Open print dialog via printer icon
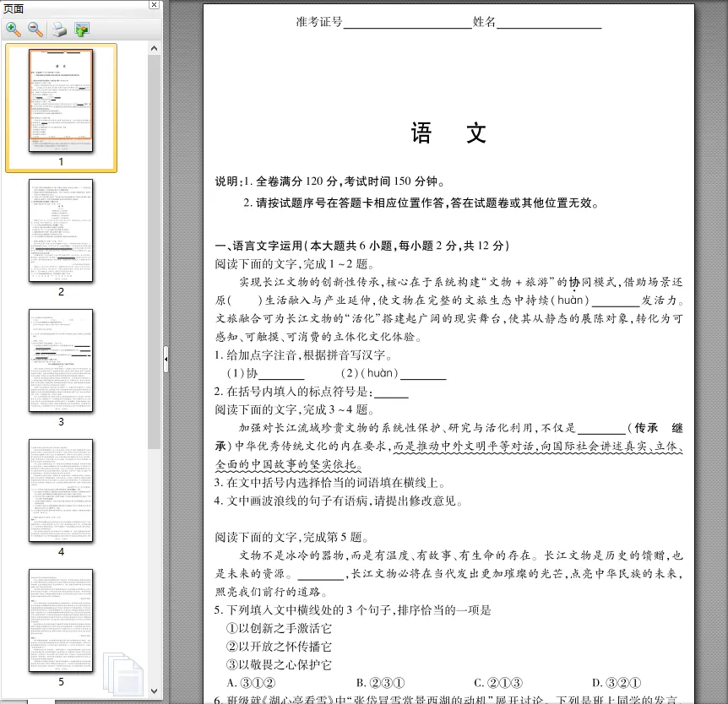This screenshot has width=728, height=704. (x=57, y=29)
